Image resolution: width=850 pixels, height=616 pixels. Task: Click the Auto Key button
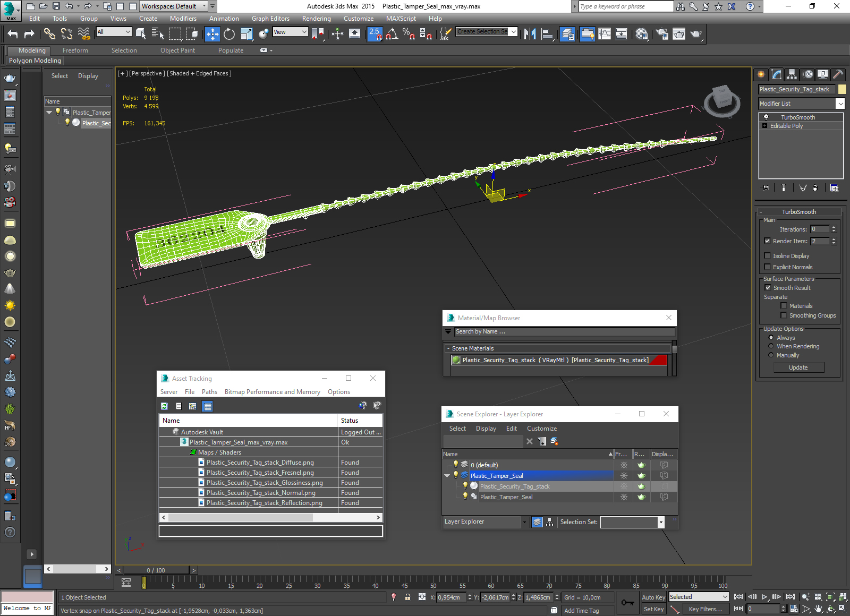(653, 597)
